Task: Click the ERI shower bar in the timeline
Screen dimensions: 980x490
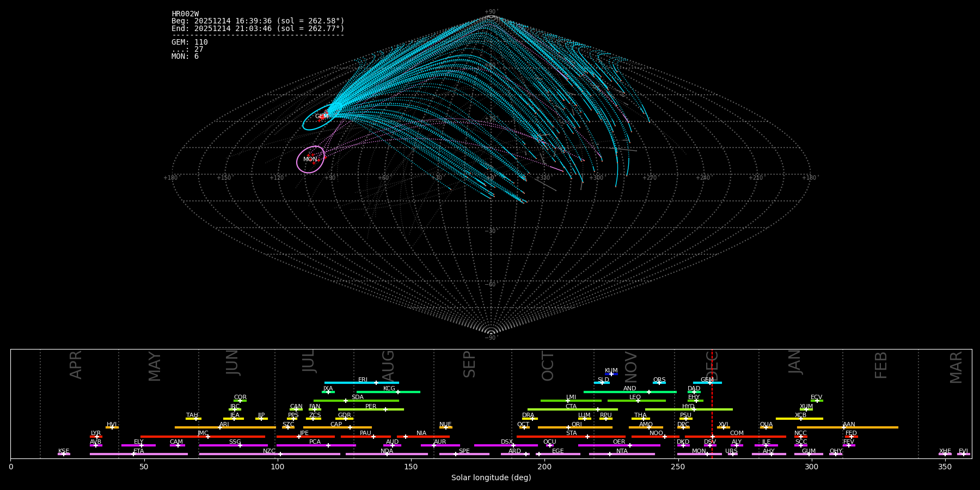Action: 362,383
